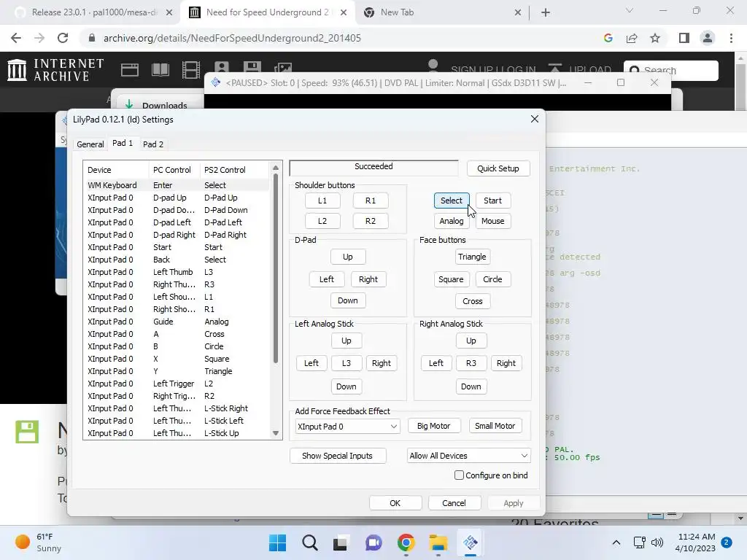Switch to the New Tab browser tab

click(x=397, y=12)
